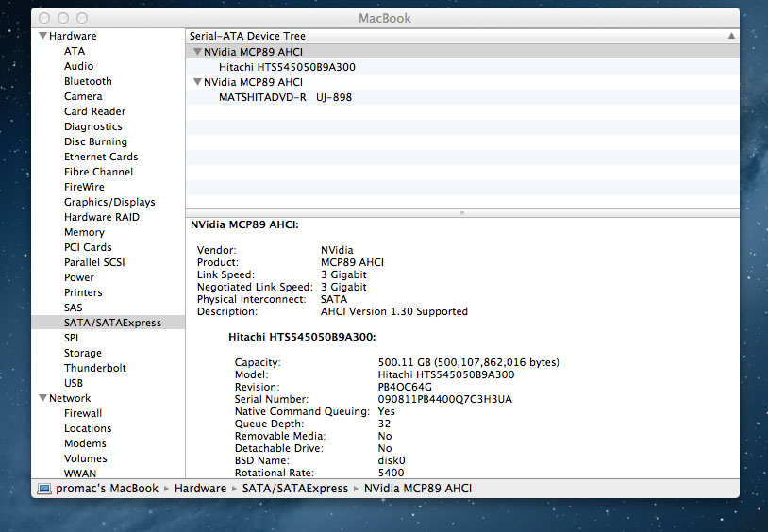Click SATA/SATAExpress in the path bar

pyautogui.click(x=295, y=489)
